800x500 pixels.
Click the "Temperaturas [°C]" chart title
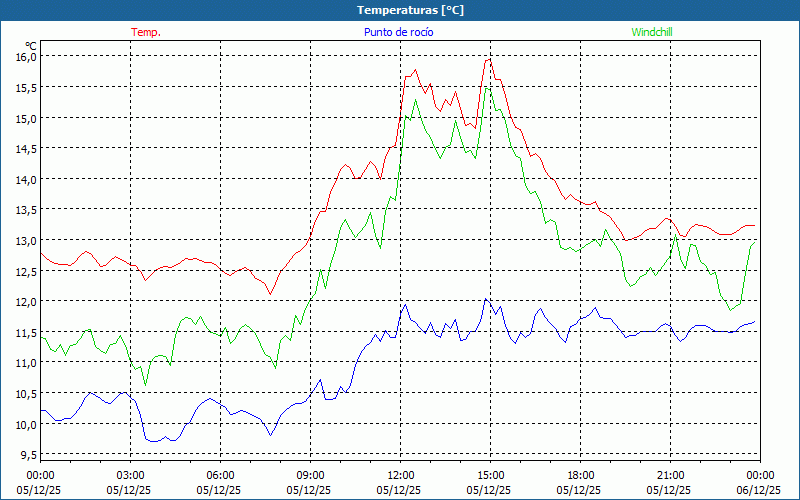410,10
